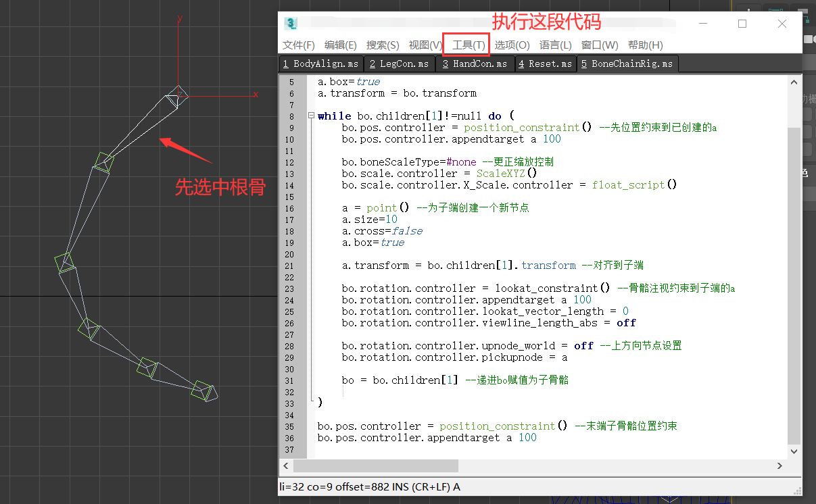
Task: Open the 视图(V) menu
Action: pyautogui.click(x=425, y=45)
